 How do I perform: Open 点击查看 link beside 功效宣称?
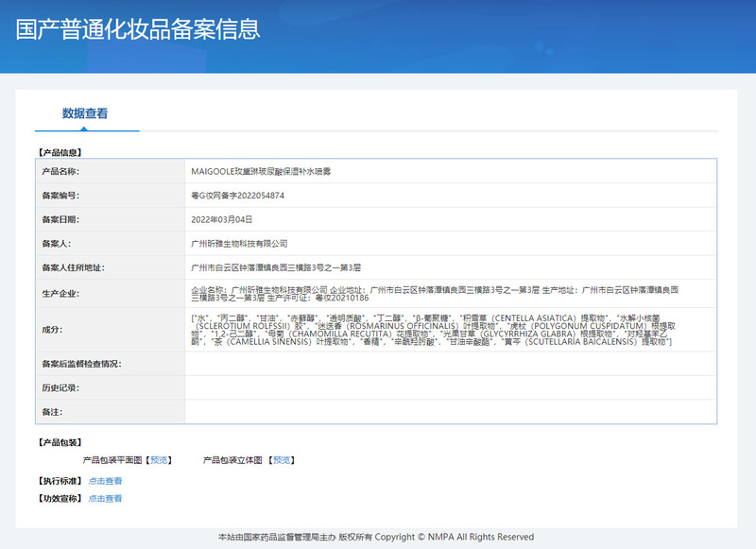tap(105, 498)
